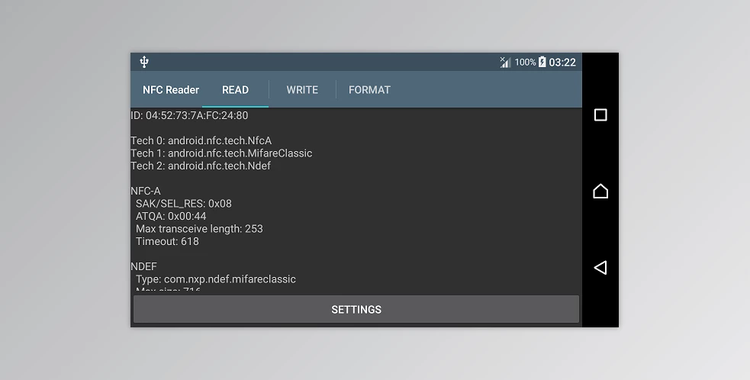Image resolution: width=750 pixels, height=380 pixels.
Task: Click Max transceive length 253 line
Action: click(199, 229)
